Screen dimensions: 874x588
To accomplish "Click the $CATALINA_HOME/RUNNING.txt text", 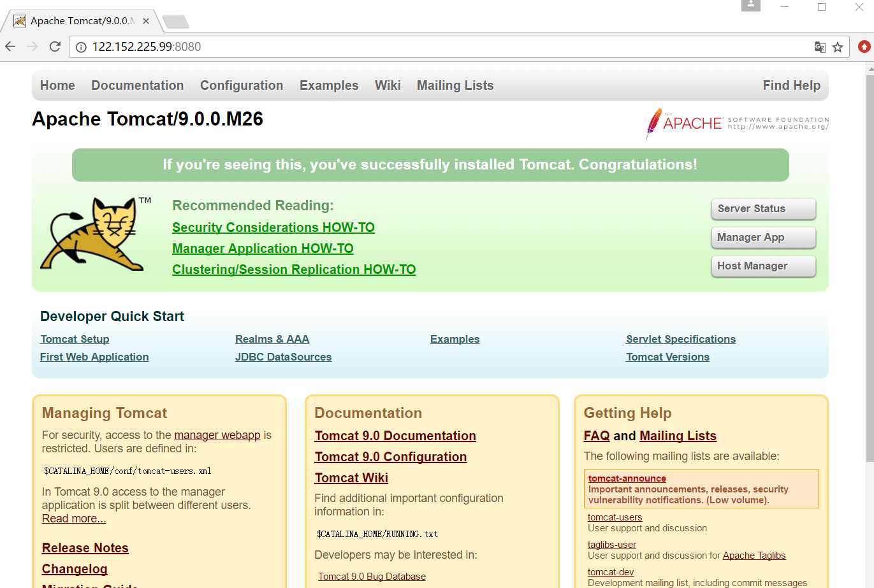I will (377, 534).
